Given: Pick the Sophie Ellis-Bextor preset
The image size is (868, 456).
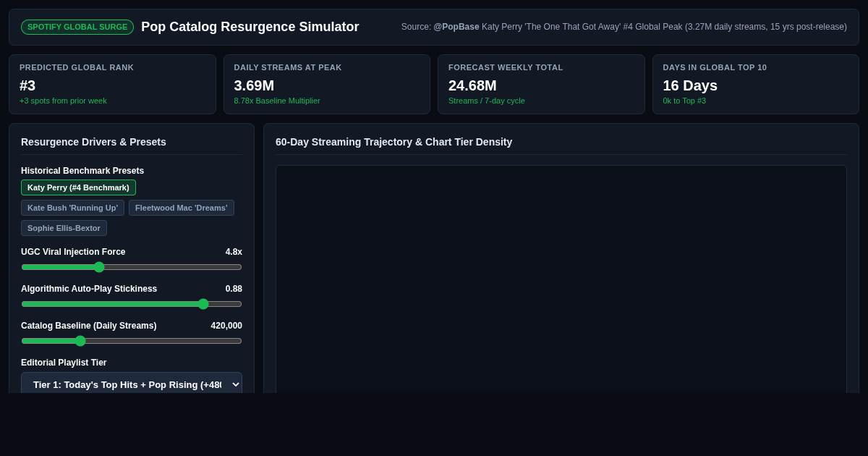Looking at the screenshot, I should (64, 228).
